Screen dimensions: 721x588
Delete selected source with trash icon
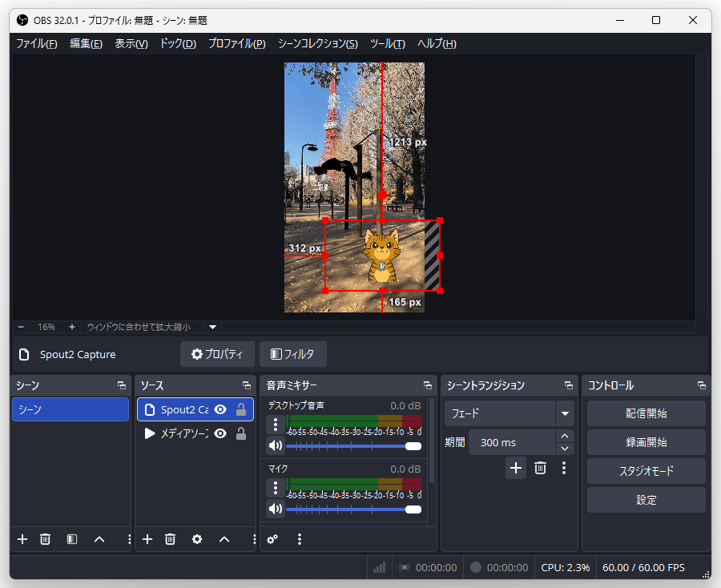click(x=171, y=539)
